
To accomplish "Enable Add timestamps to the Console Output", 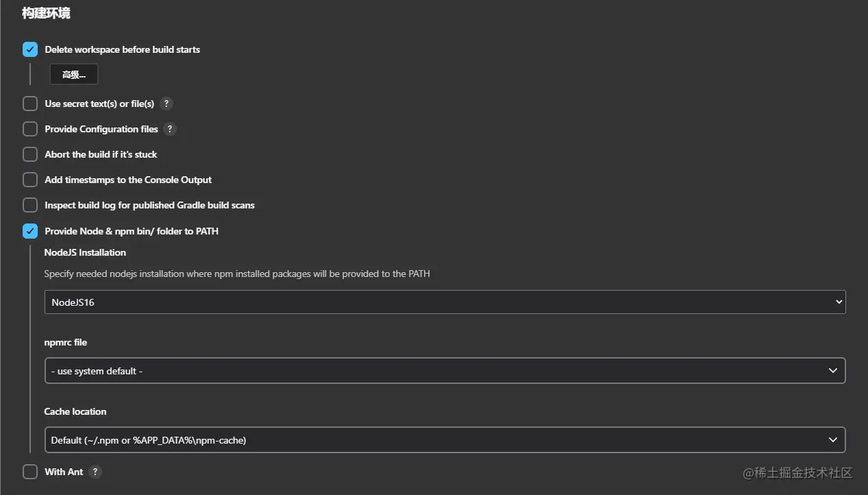I will 30,180.
